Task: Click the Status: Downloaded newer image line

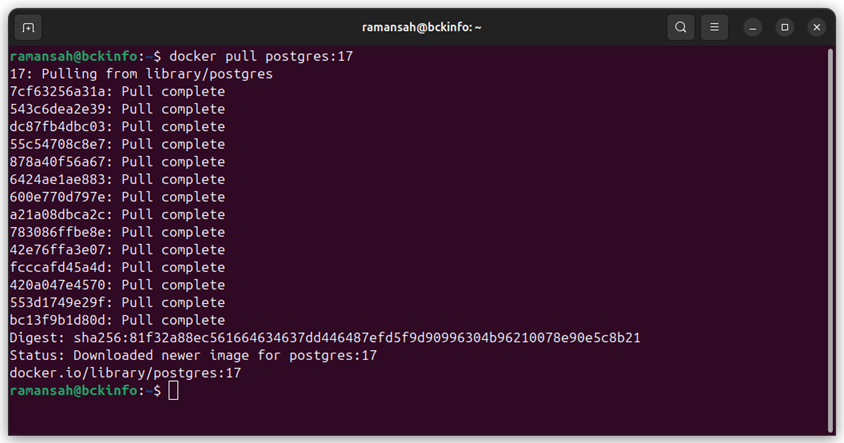Action: tap(193, 355)
